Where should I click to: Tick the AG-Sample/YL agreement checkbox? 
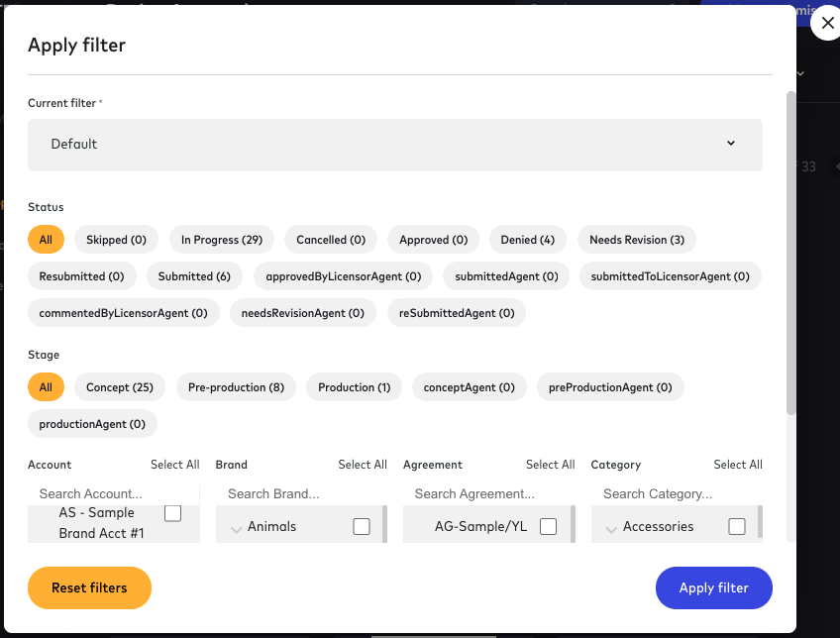point(548,526)
